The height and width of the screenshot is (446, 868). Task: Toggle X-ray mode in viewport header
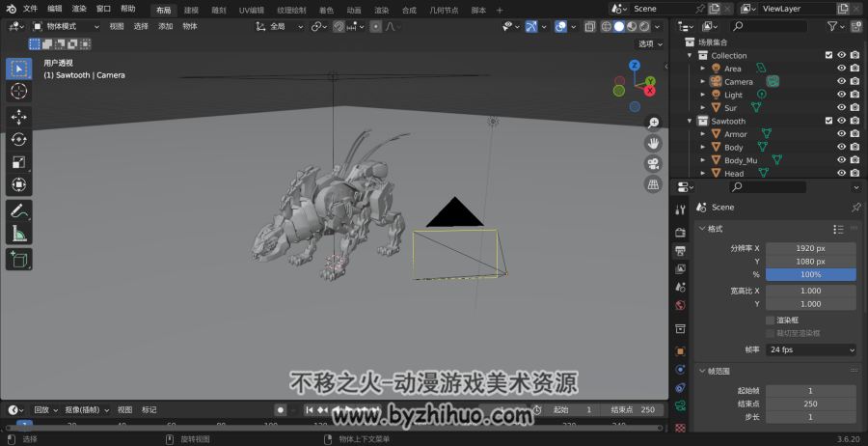coord(590,26)
